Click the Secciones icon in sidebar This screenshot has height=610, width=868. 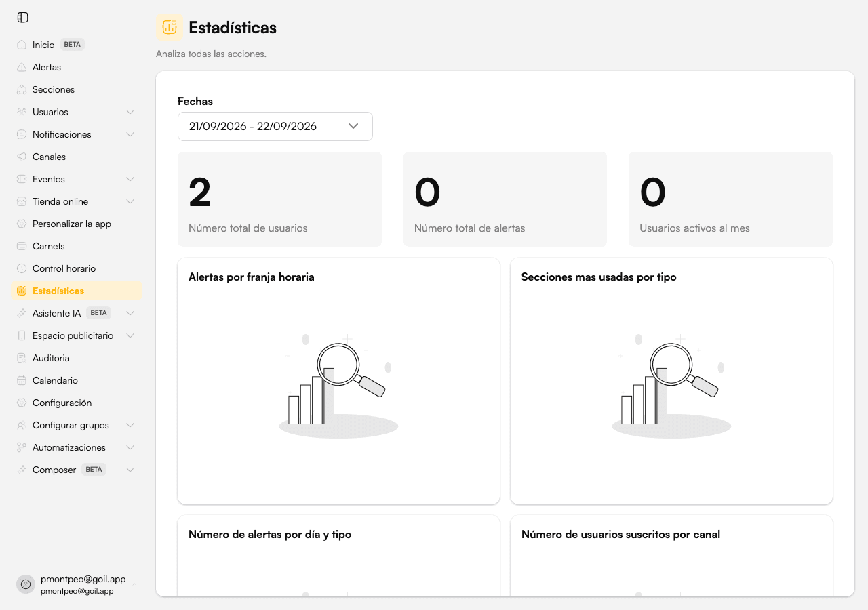(x=22, y=89)
